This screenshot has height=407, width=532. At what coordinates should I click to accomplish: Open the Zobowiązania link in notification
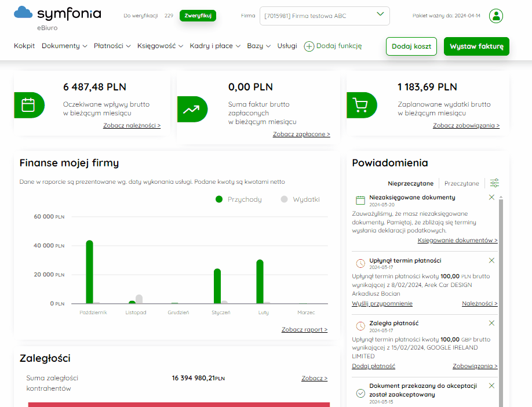pos(475,366)
